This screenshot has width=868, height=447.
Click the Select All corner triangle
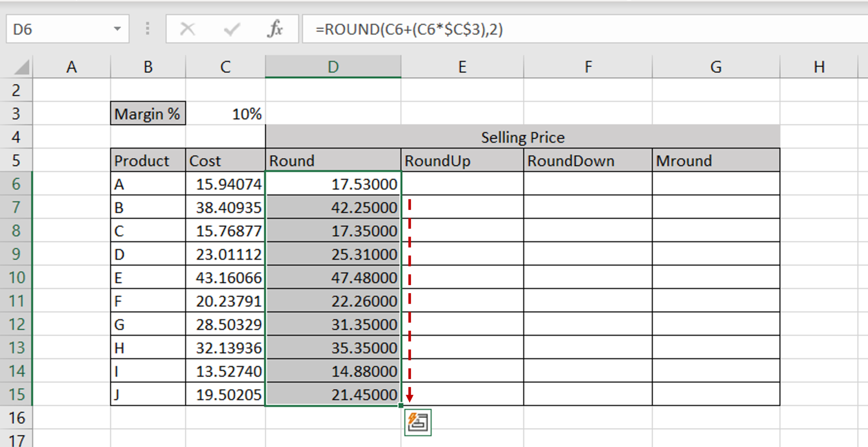click(x=21, y=67)
